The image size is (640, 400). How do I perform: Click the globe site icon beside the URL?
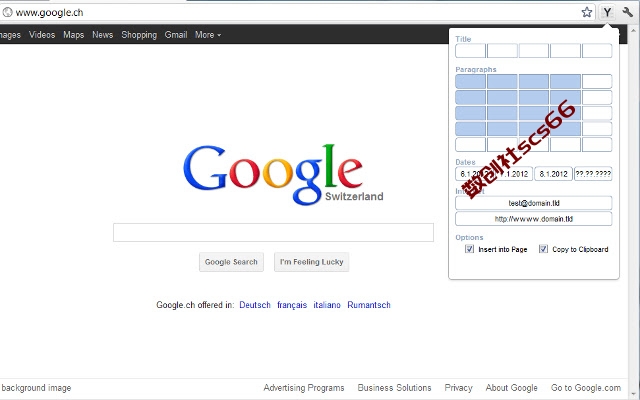click(x=7, y=12)
